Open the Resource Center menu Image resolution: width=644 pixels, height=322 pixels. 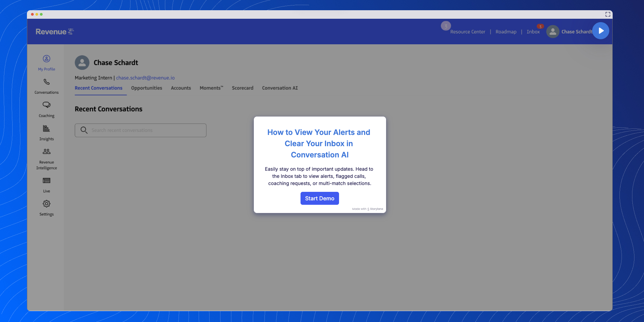(x=467, y=31)
